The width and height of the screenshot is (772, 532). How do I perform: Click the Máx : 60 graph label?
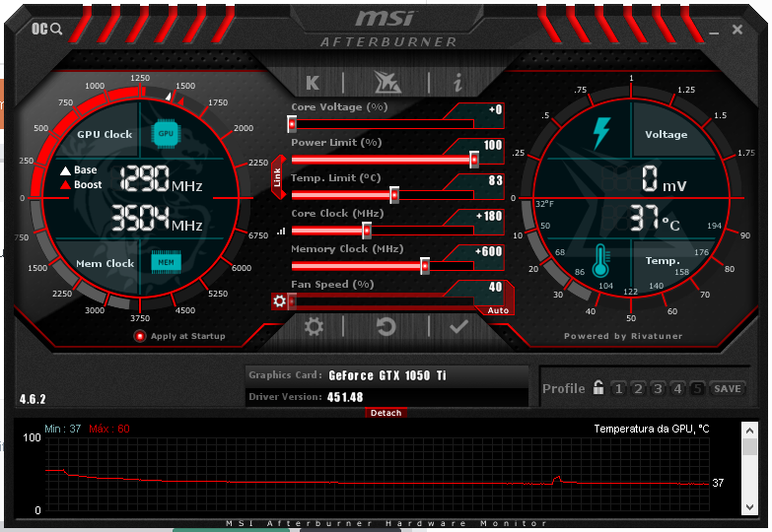(109, 429)
